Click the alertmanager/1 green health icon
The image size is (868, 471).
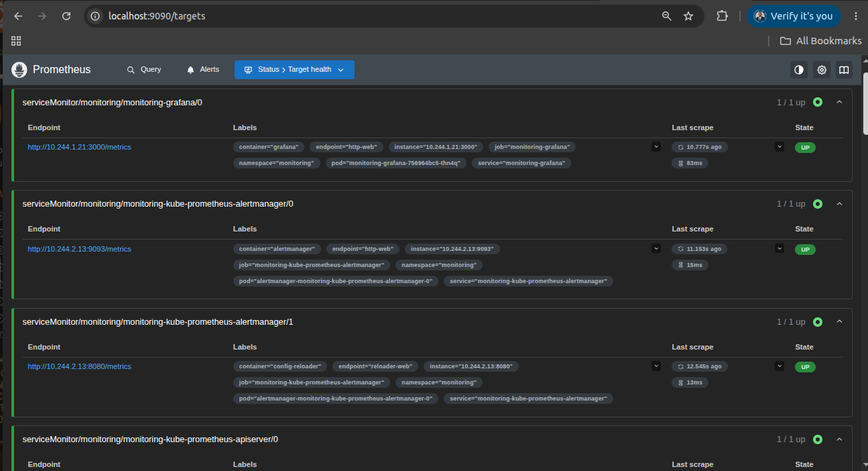click(818, 321)
